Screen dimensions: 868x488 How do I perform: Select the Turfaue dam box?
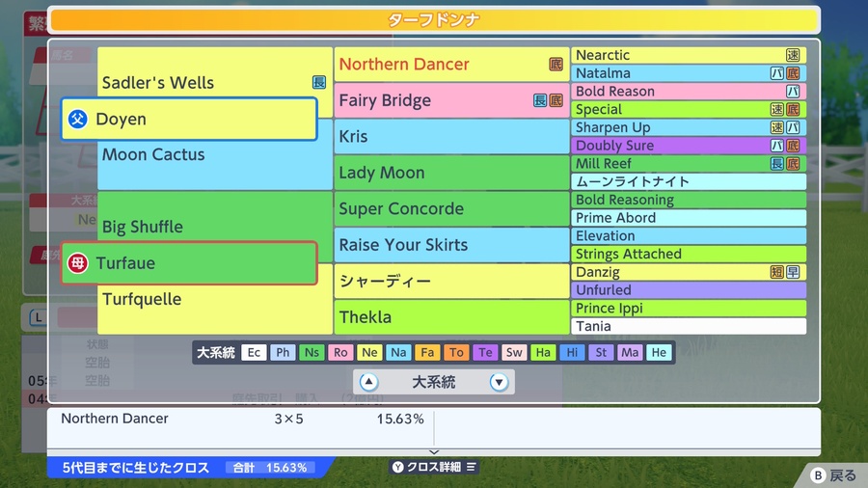point(189,263)
